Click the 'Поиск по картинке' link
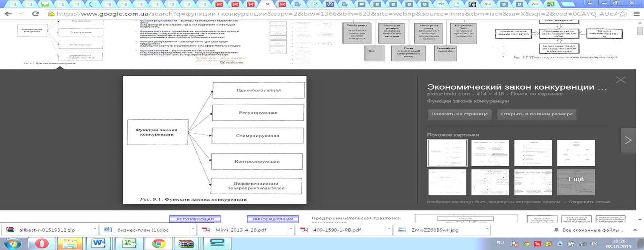 point(536,94)
